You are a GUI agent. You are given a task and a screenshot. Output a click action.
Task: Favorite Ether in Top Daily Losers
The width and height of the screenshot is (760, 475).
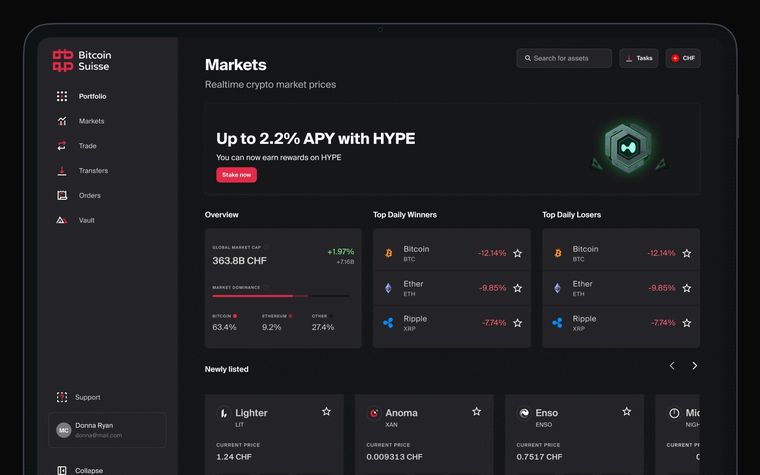tap(687, 288)
